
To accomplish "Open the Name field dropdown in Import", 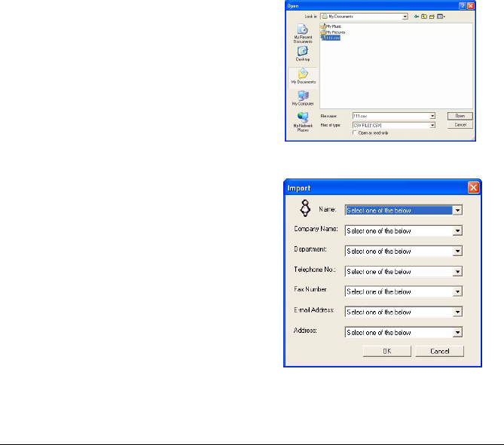I will coord(457,210).
